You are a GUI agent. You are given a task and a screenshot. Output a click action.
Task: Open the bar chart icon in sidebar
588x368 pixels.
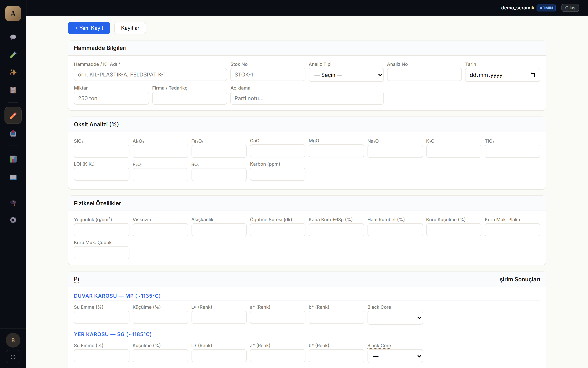click(x=13, y=159)
